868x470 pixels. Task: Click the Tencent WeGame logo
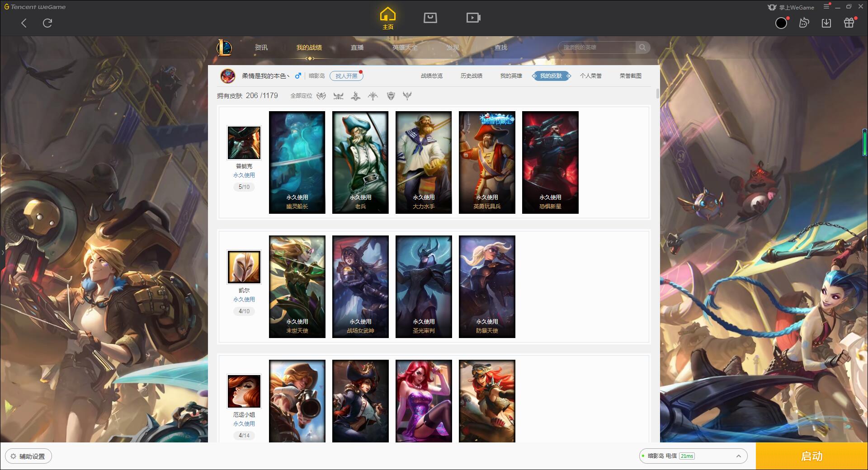(35, 7)
